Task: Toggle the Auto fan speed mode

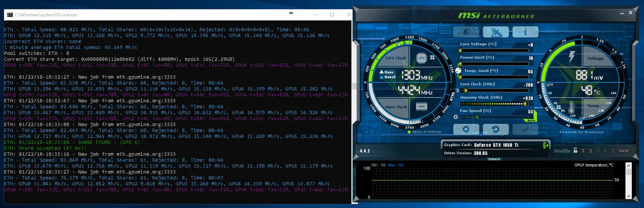Action: [530, 121]
